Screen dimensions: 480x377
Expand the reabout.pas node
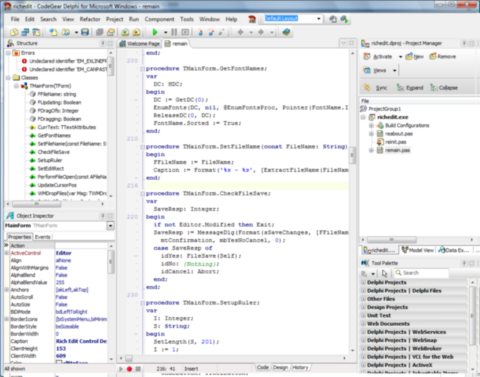pos(371,134)
